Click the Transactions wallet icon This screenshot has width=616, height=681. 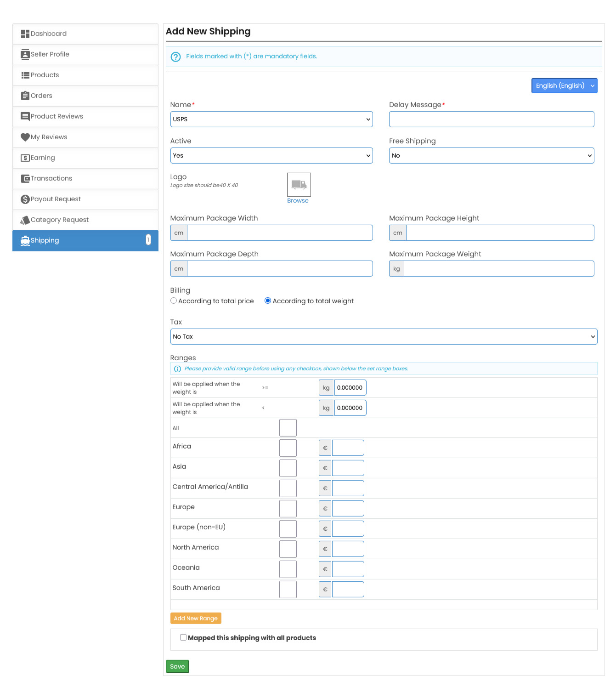[x=25, y=179]
